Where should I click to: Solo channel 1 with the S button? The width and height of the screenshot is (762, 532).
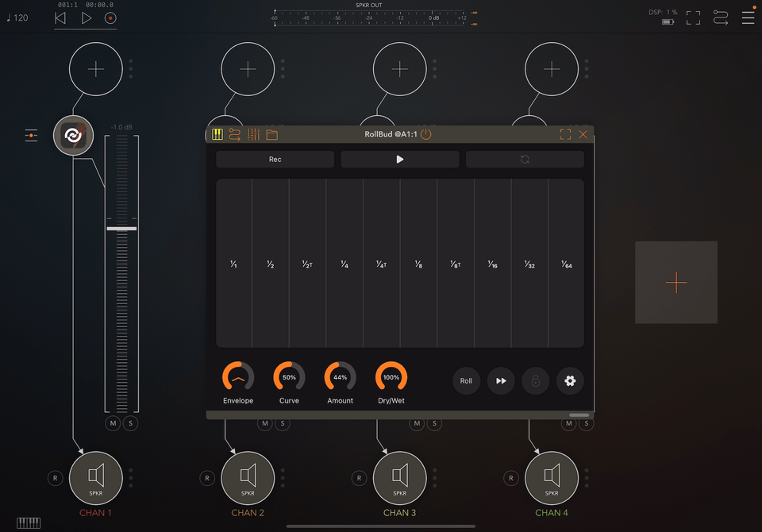[131, 424]
